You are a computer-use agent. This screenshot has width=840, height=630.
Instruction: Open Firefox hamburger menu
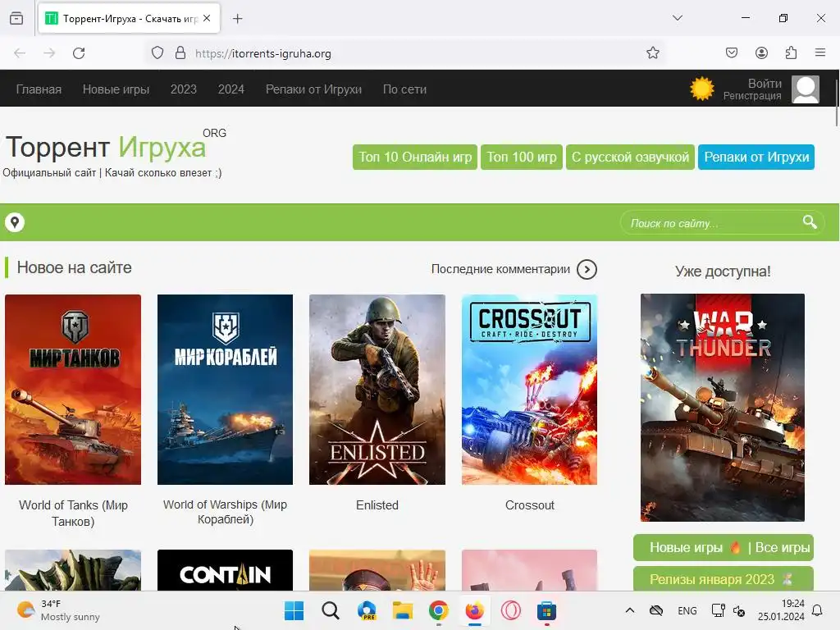pyautogui.click(x=820, y=52)
